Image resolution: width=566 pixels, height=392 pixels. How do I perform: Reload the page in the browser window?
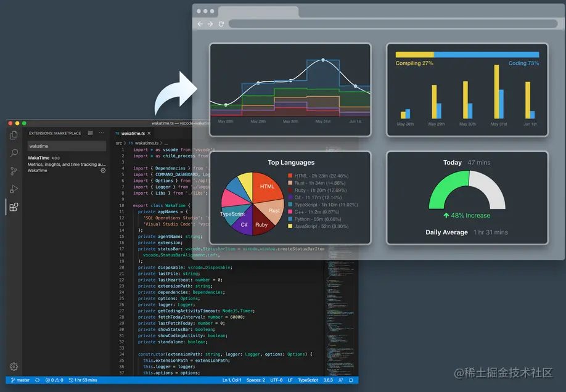point(221,24)
